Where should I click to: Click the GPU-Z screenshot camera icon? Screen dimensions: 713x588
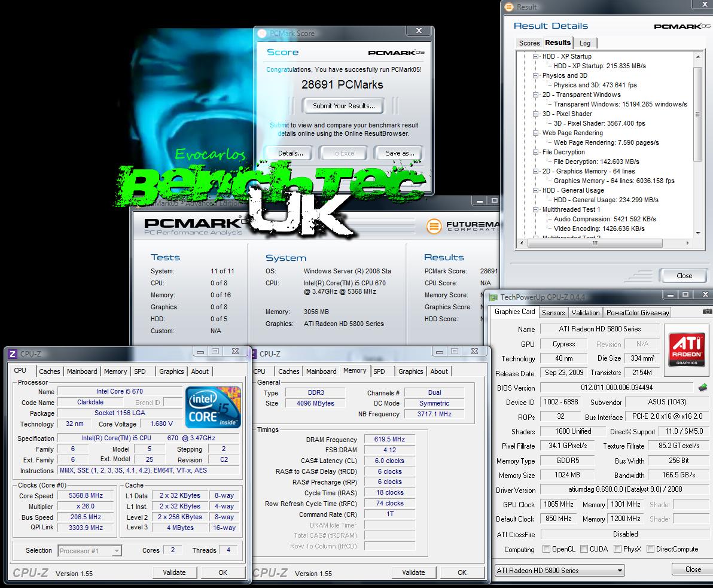707,312
